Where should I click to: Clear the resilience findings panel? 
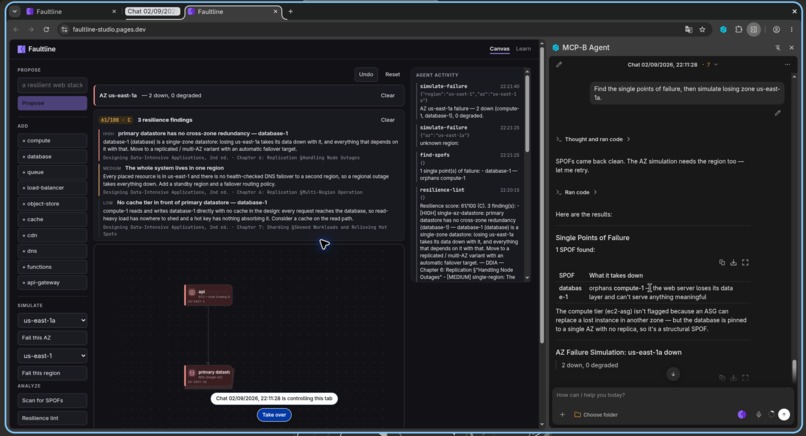click(388, 120)
